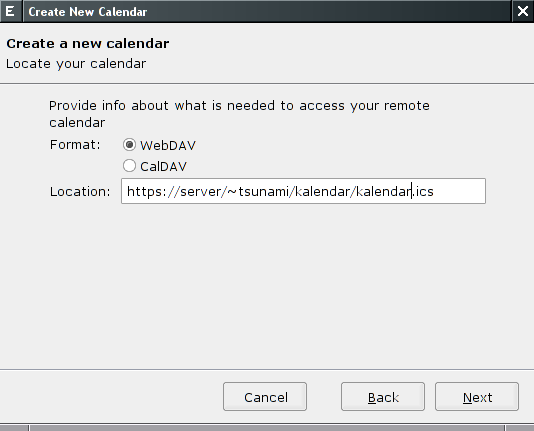The width and height of the screenshot is (534, 431).
Task: Go Back to the previous wizard step
Action: click(x=383, y=397)
